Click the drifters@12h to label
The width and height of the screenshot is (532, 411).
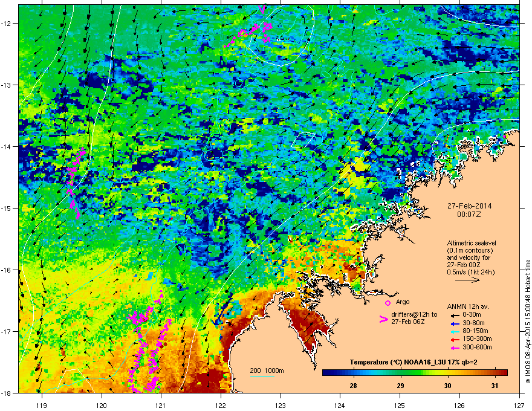[414, 314]
